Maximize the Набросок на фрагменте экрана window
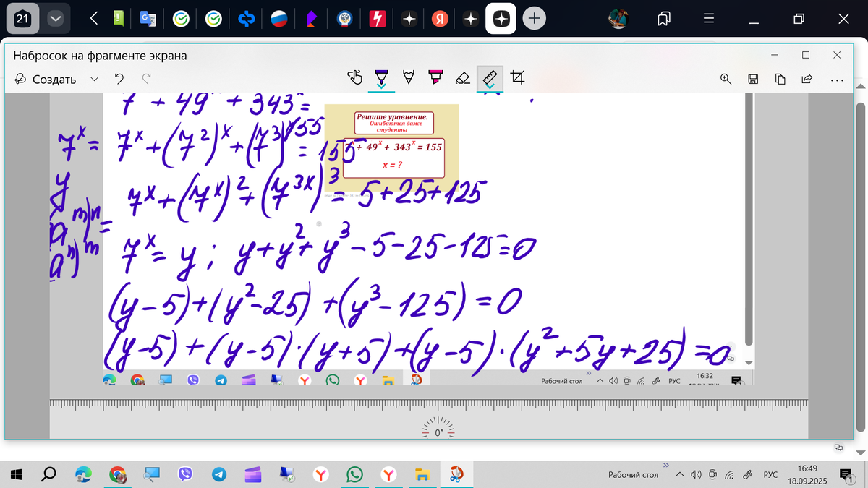Viewport: 868px width, 488px height. click(806, 55)
